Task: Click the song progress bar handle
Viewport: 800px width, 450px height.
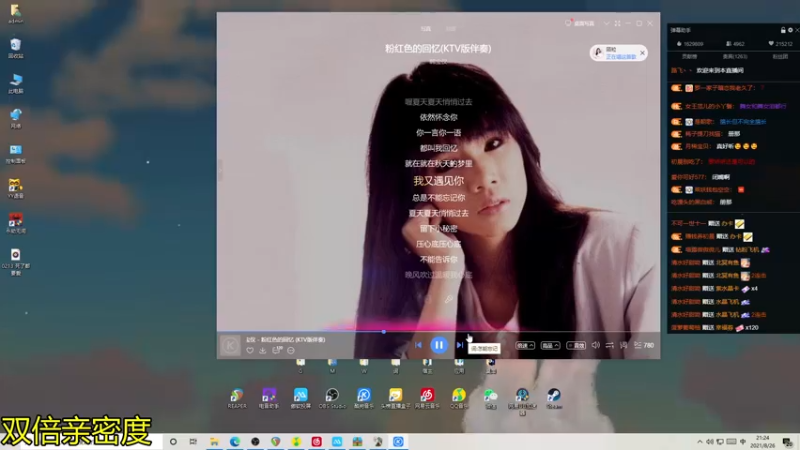Action: [384, 332]
